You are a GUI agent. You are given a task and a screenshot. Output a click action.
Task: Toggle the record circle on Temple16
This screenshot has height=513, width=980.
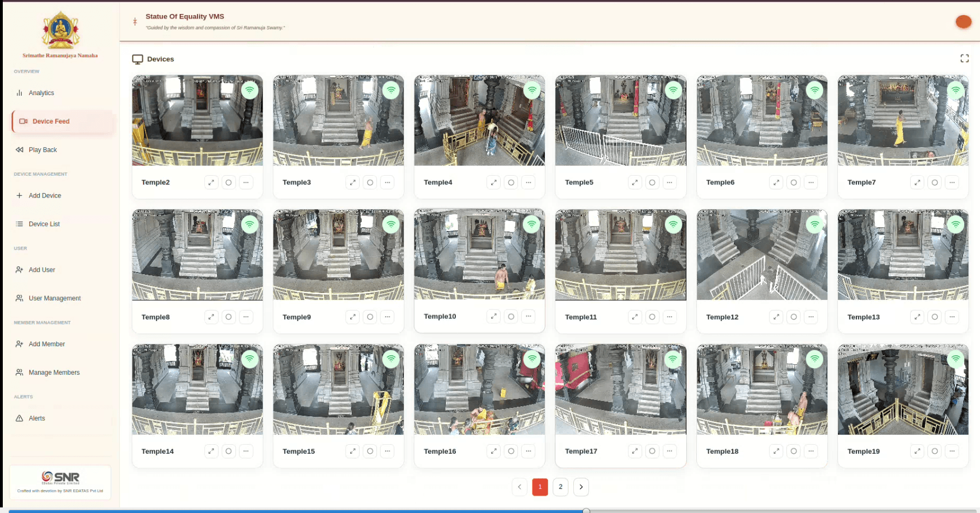point(511,451)
